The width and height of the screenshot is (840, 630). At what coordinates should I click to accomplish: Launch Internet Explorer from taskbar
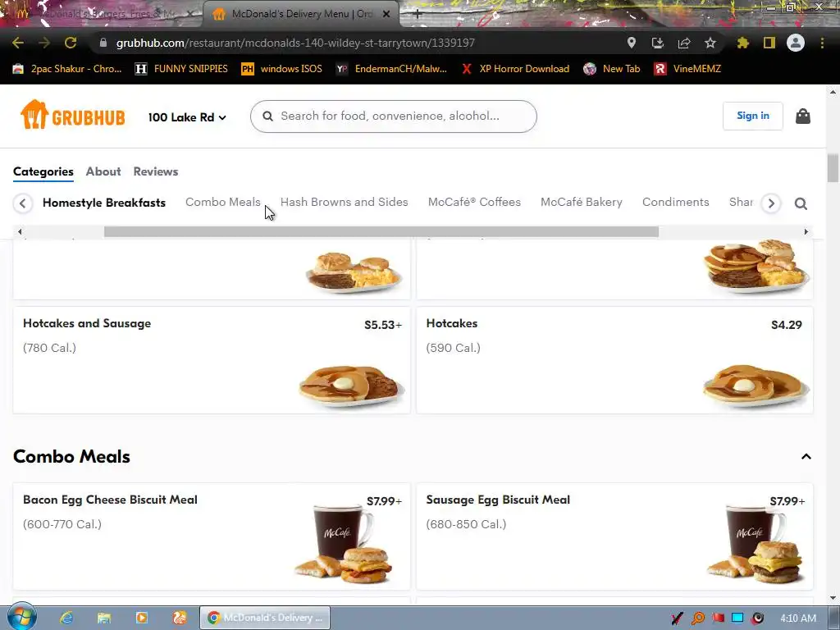[66, 618]
